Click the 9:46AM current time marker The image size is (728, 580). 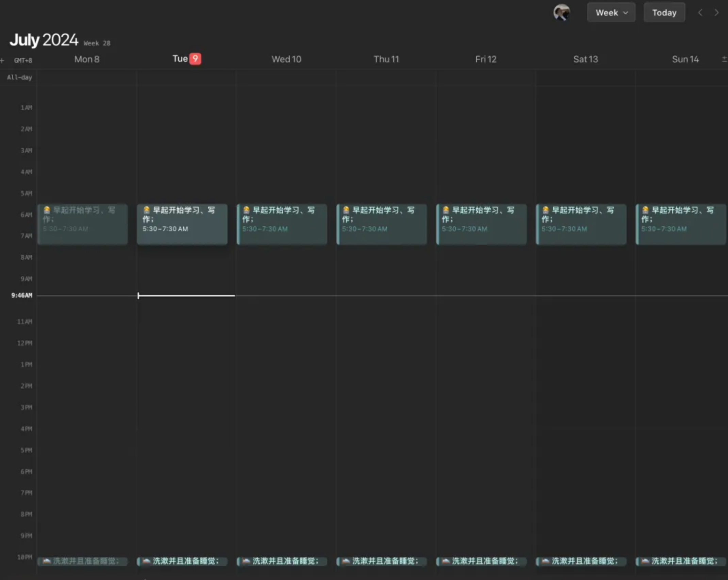pos(22,295)
